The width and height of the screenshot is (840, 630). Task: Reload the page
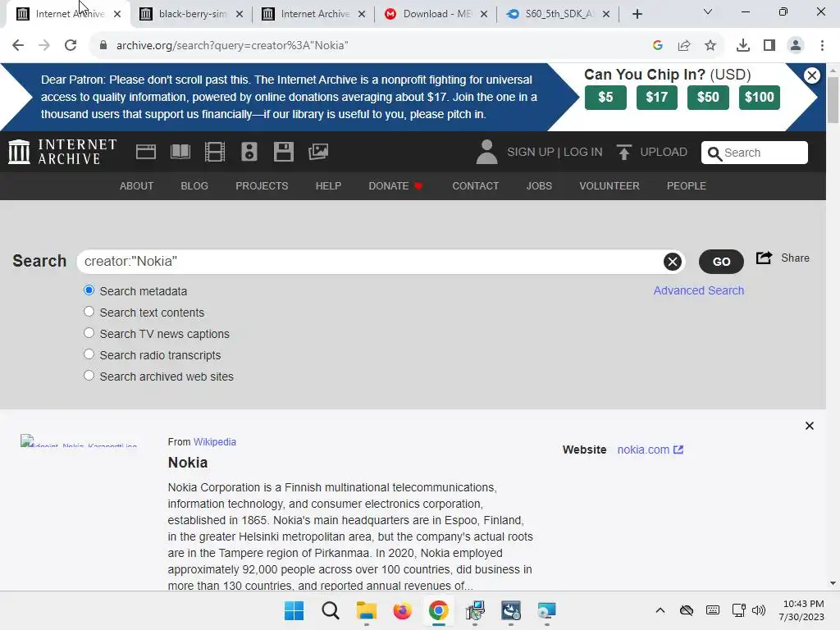[x=71, y=46]
